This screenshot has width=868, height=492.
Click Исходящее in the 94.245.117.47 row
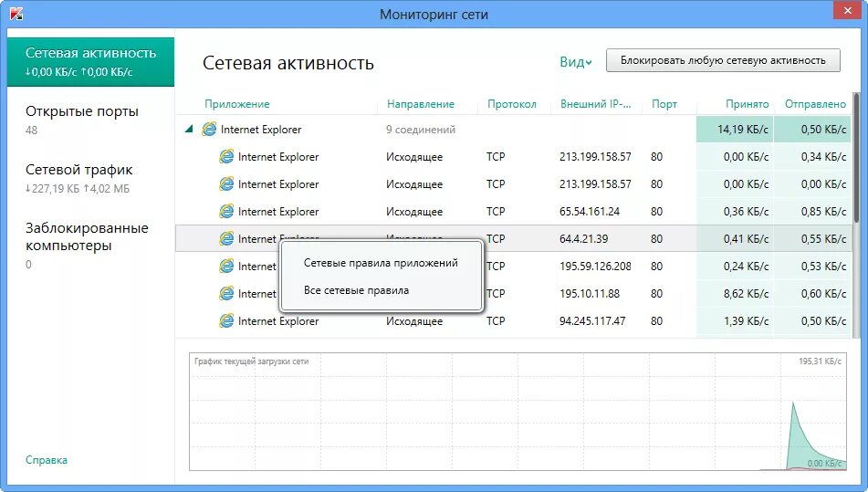pos(414,321)
